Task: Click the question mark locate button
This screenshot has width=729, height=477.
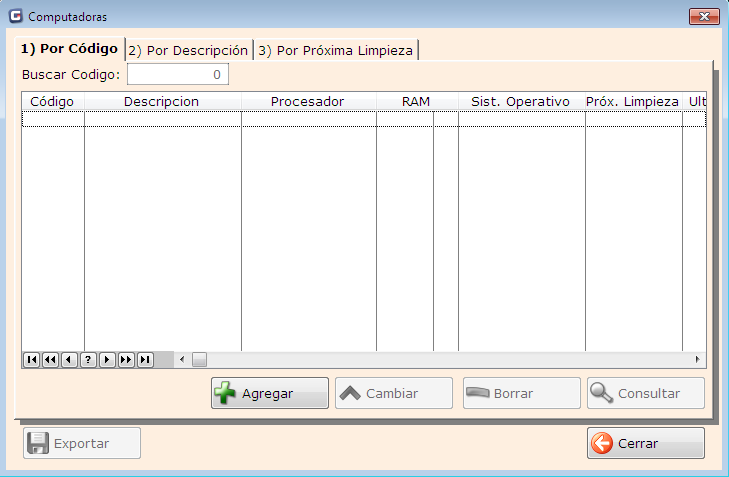Action: point(88,359)
